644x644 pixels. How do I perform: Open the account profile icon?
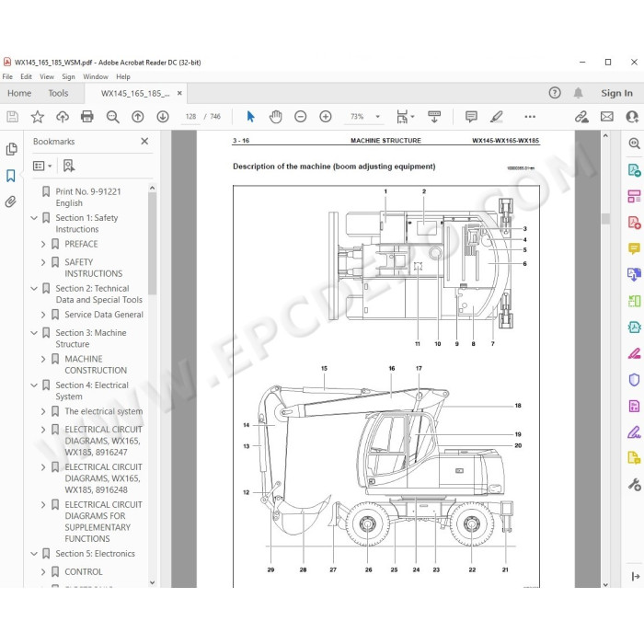632,117
